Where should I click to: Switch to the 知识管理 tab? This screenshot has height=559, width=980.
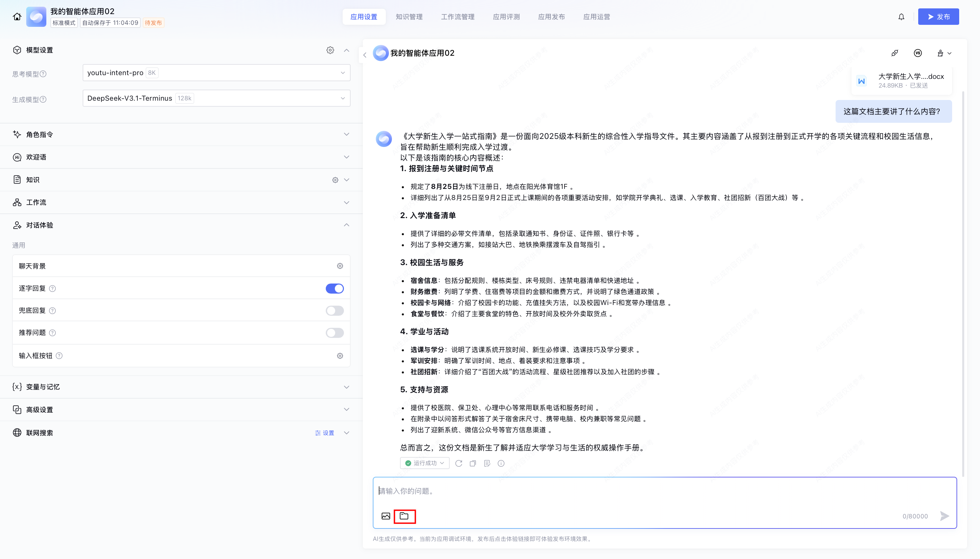(x=409, y=17)
